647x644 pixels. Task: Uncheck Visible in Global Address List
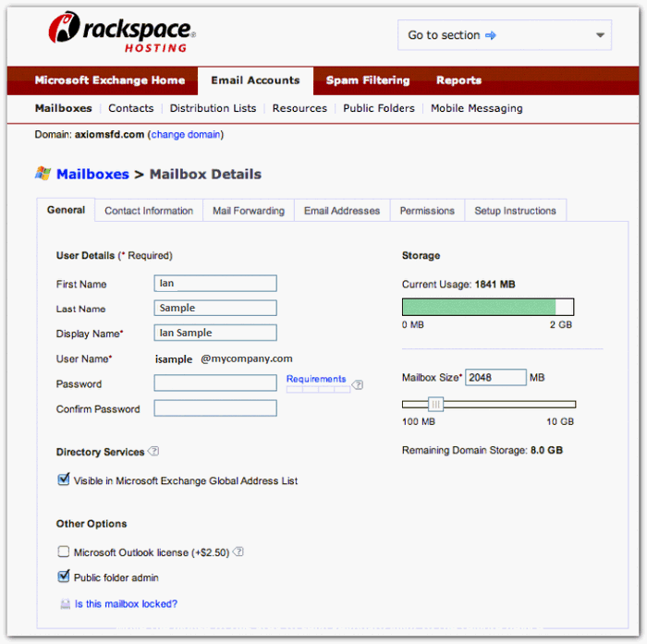[64, 480]
